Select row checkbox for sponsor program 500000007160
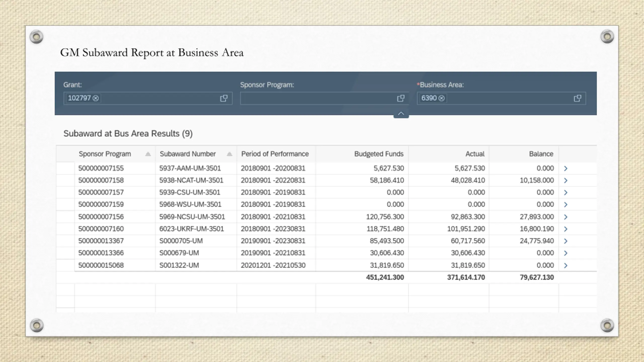The width and height of the screenshot is (644, 362). (65, 229)
